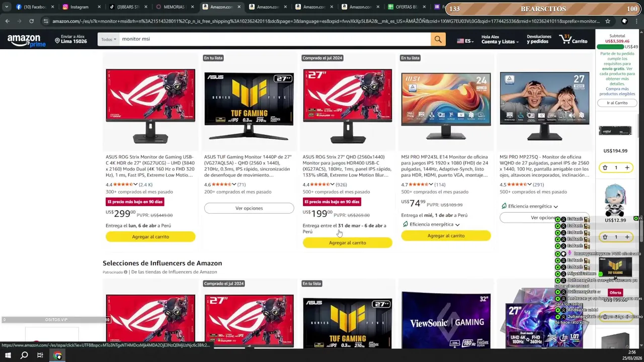Click the Amazon Prime logo

26,40
